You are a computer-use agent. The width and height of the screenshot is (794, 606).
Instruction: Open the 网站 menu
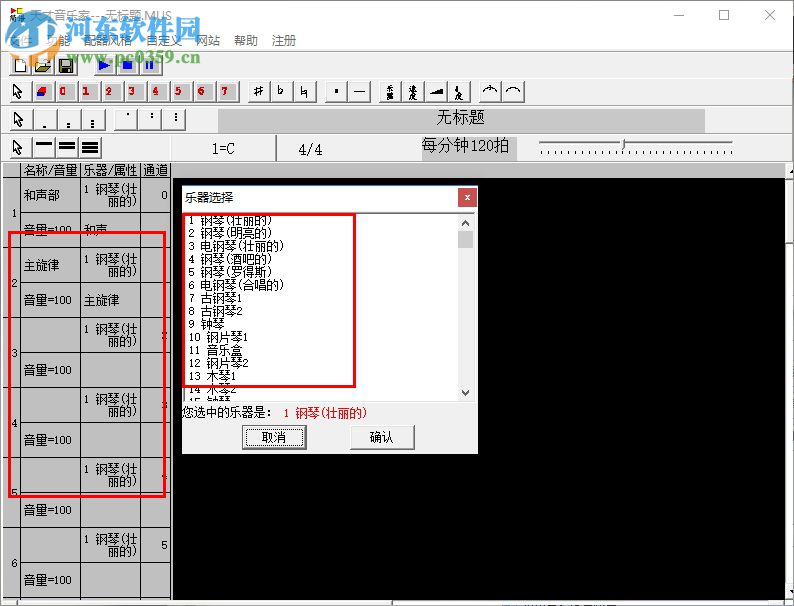tap(208, 41)
